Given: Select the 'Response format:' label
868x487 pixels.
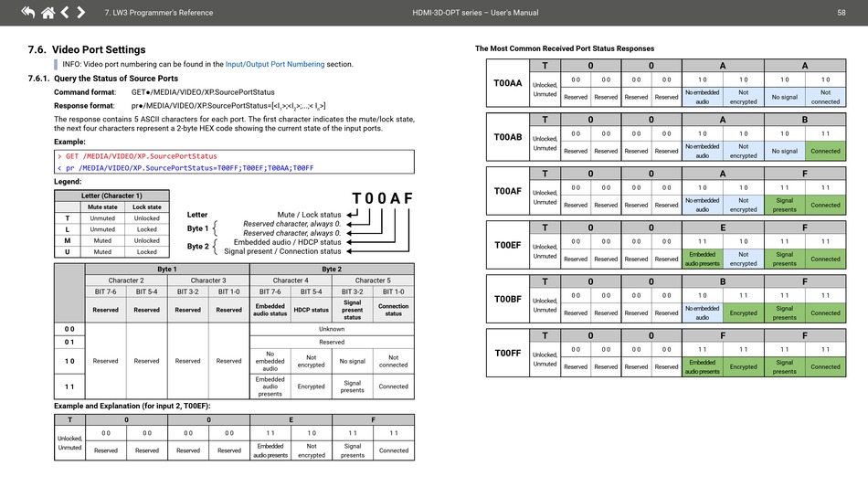Looking at the screenshot, I should (x=84, y=106).
